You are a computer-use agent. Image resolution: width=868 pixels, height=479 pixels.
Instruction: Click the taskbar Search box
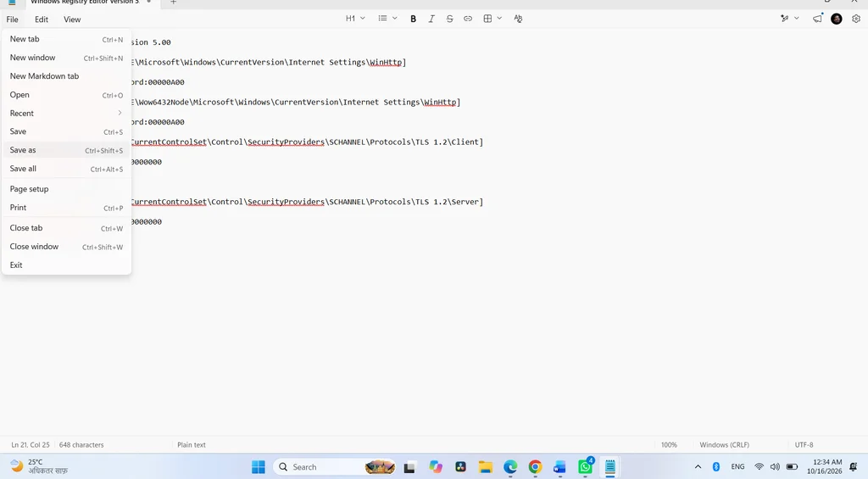(334, 467)
